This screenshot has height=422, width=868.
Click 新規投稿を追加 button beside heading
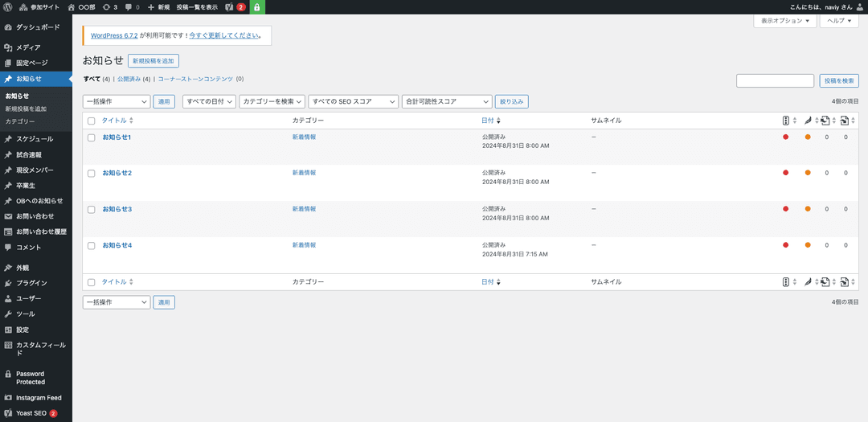pos(154,61)
